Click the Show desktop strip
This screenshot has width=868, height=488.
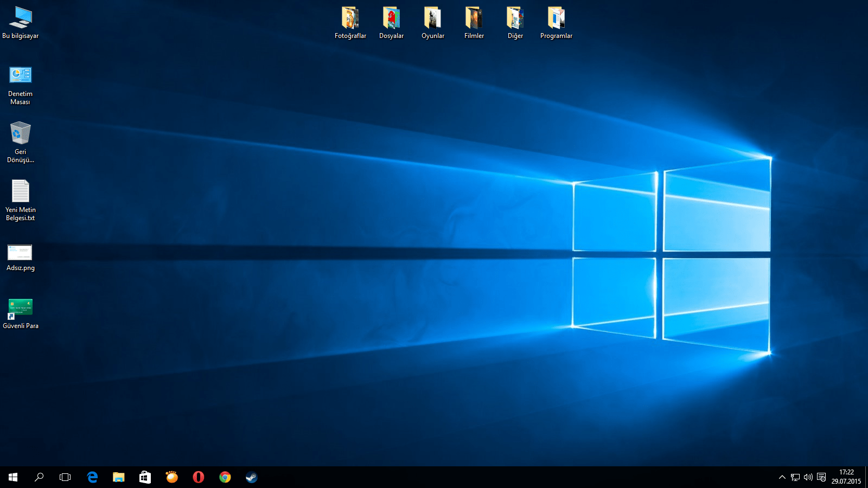tap(866, 477)
